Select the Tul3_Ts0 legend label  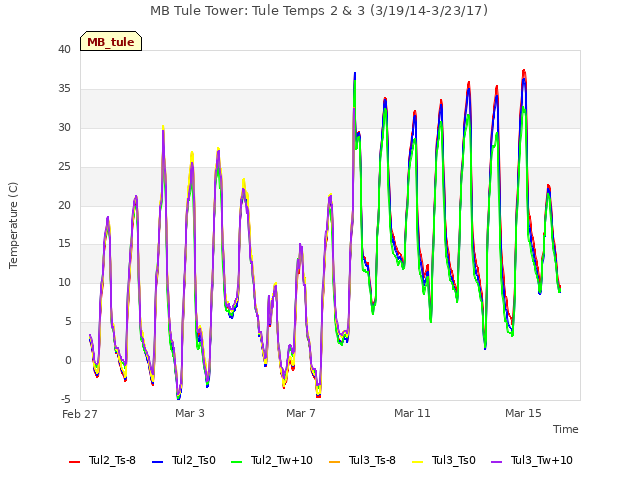point(454,461)
